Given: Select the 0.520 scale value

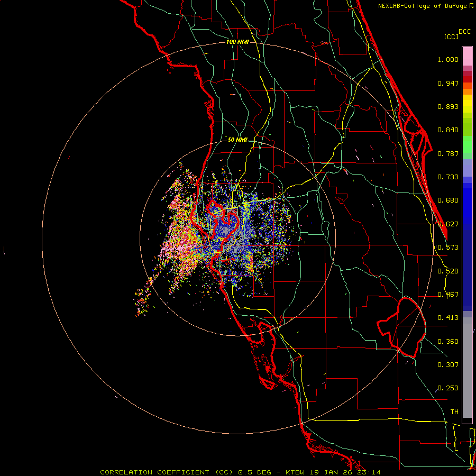Looking at the screenshot, I should [x=448, y=271].
